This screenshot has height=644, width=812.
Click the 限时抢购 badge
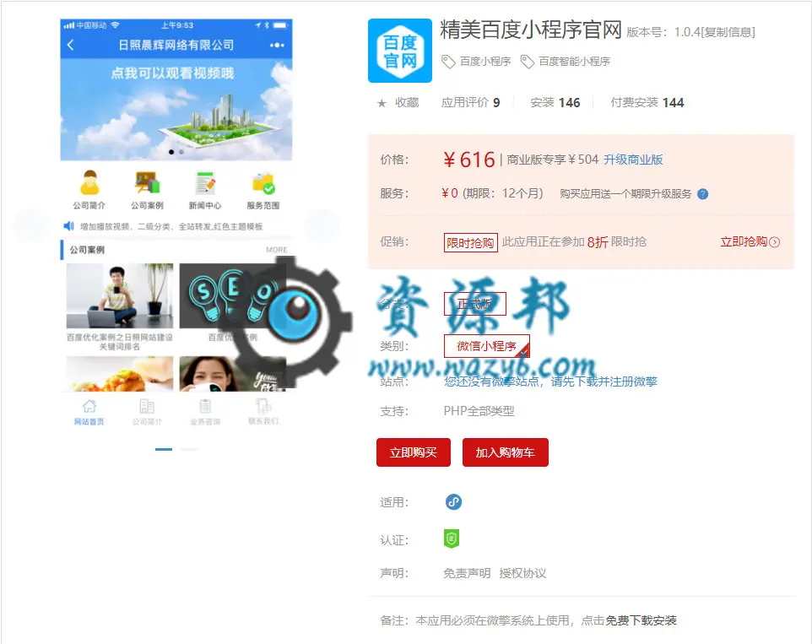[471, 242]
